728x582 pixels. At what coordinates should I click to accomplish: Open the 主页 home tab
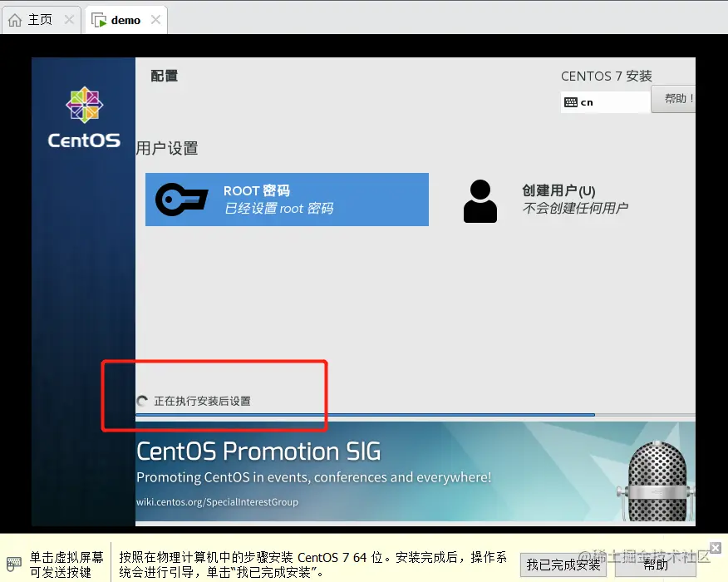41,20
